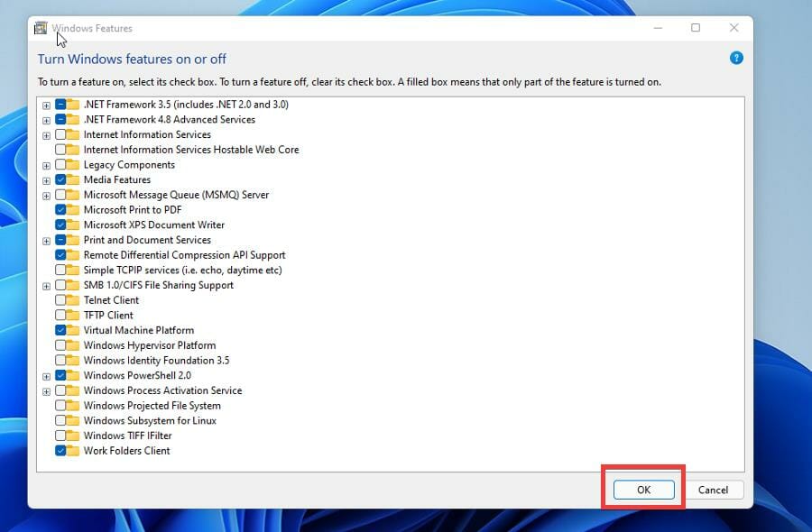The width and height of the screenshot is (812, 532).
Task: Expand the Windows PowerShell 2.0 node
Action: tap(46, 376)
